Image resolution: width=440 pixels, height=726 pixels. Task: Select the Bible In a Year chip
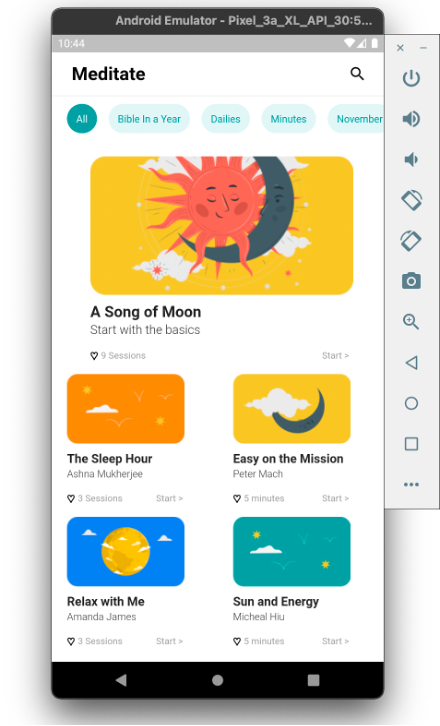pos(149,119)
